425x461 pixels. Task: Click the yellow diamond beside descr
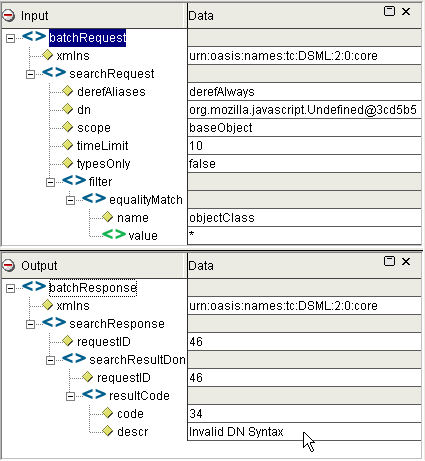tap(108, 431)
